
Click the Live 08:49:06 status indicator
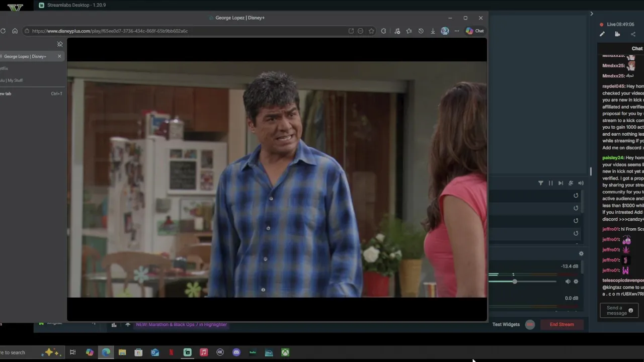[617, 24]
